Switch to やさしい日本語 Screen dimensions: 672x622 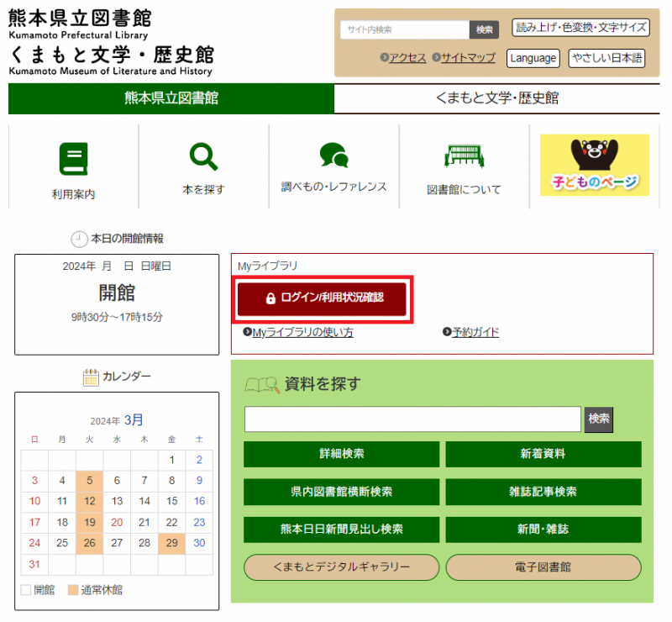pos(606,58)
